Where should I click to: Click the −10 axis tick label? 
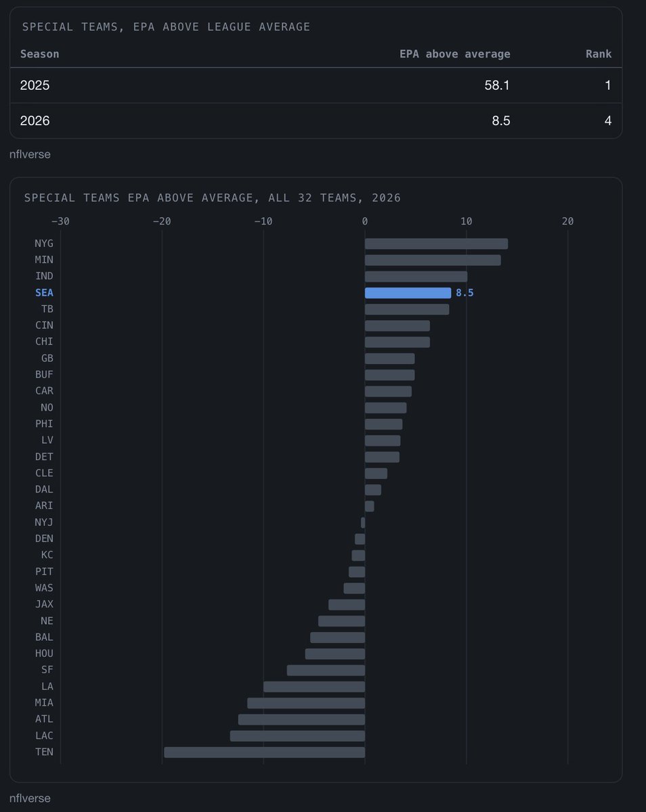[263, 221]
